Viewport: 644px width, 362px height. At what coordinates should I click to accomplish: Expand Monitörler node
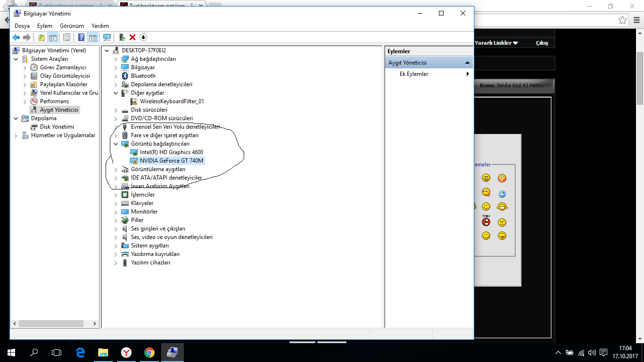pyautogui.click(x=116, y=212)
